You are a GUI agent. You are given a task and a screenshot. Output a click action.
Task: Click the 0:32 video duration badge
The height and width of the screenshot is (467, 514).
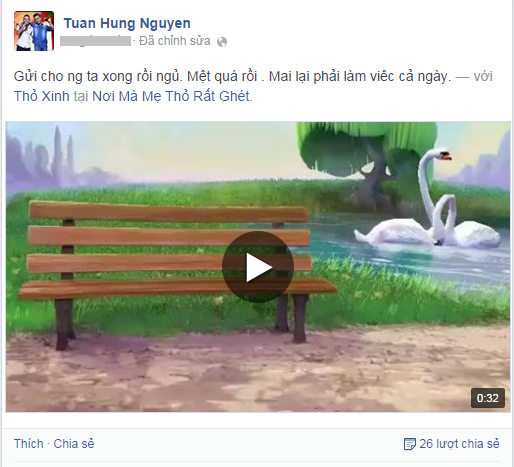pos(488,398)
